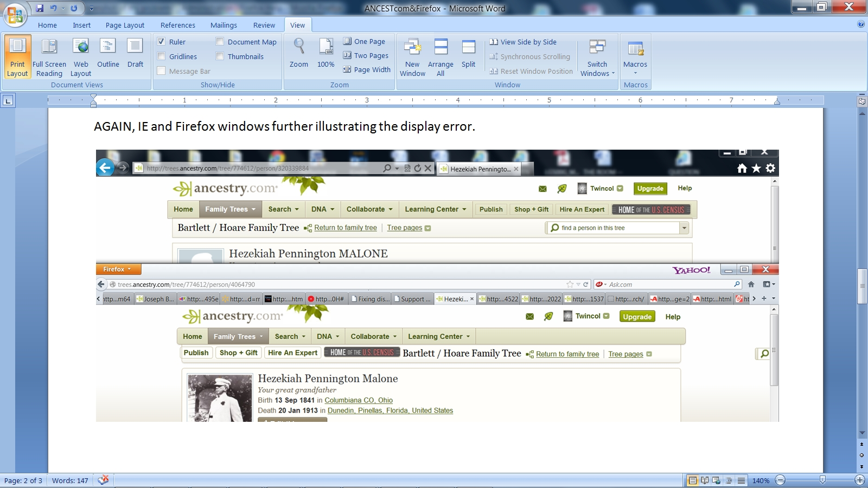Click the Save icon in quick access toolbar
The image size is (868, 488).
point(40,8)
